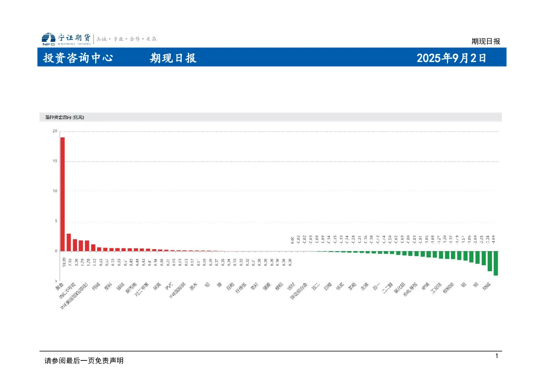Click the value label 18.99
Viewport: 554px width, 392px height.
(64, 262)
